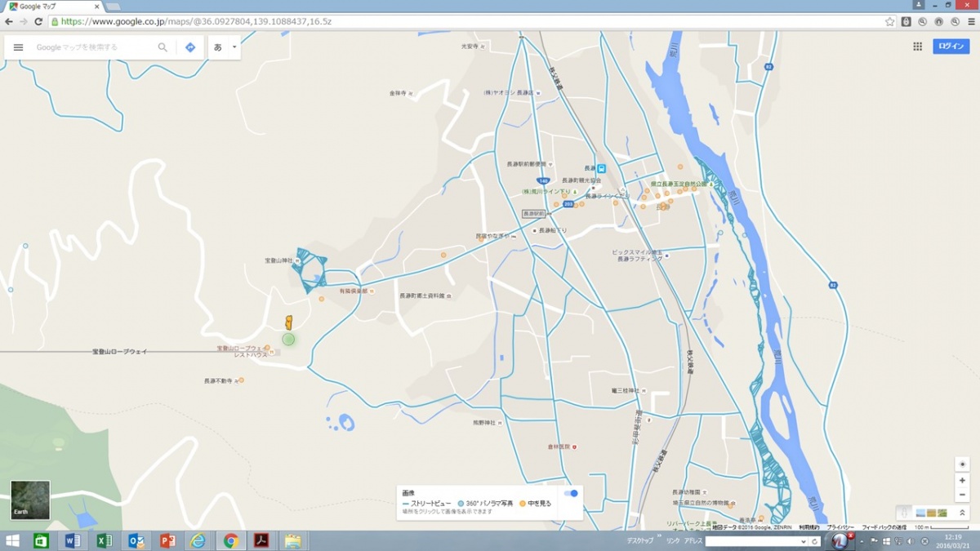Bookmark page with the star icon

click(889, 22)
